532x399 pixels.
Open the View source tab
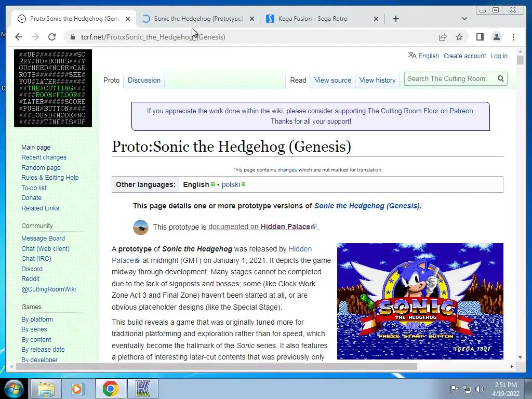point(332,80)
